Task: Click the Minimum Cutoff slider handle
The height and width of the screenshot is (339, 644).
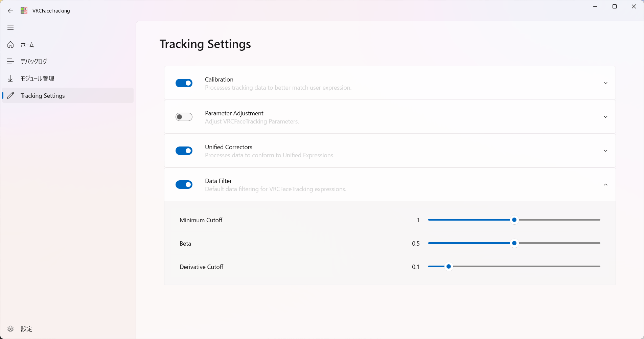Action: pos(514,220)
